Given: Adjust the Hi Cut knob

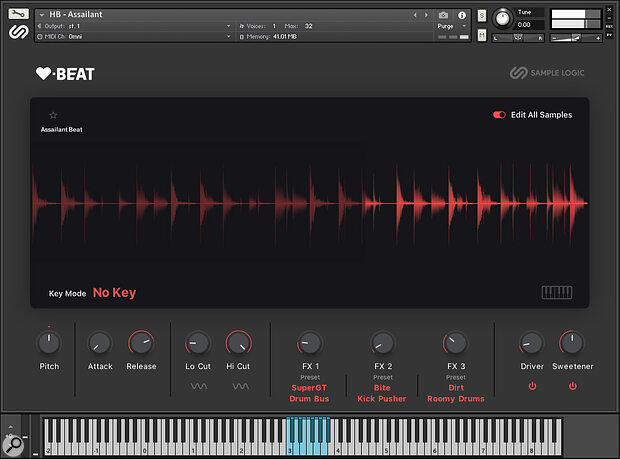Looking at the screenshot, I should (x=238, y=343).
